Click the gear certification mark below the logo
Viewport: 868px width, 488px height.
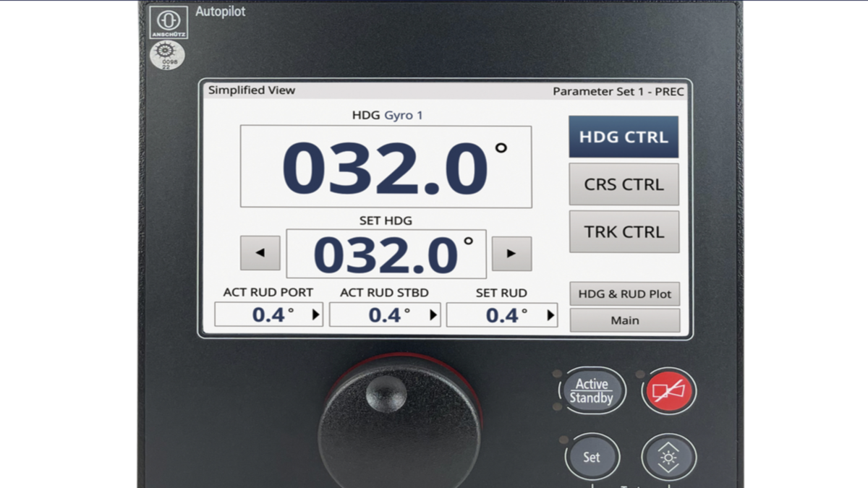[x=167, y=56]
